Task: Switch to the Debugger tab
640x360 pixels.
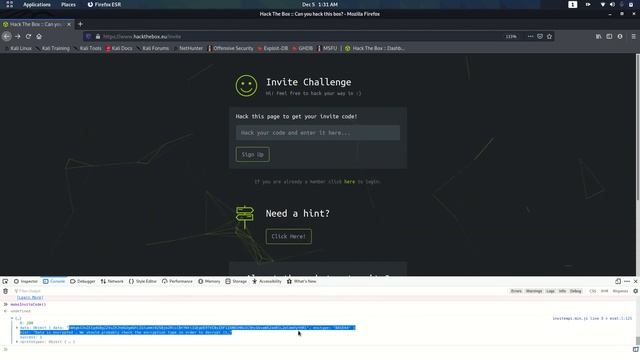Action: 82,281
